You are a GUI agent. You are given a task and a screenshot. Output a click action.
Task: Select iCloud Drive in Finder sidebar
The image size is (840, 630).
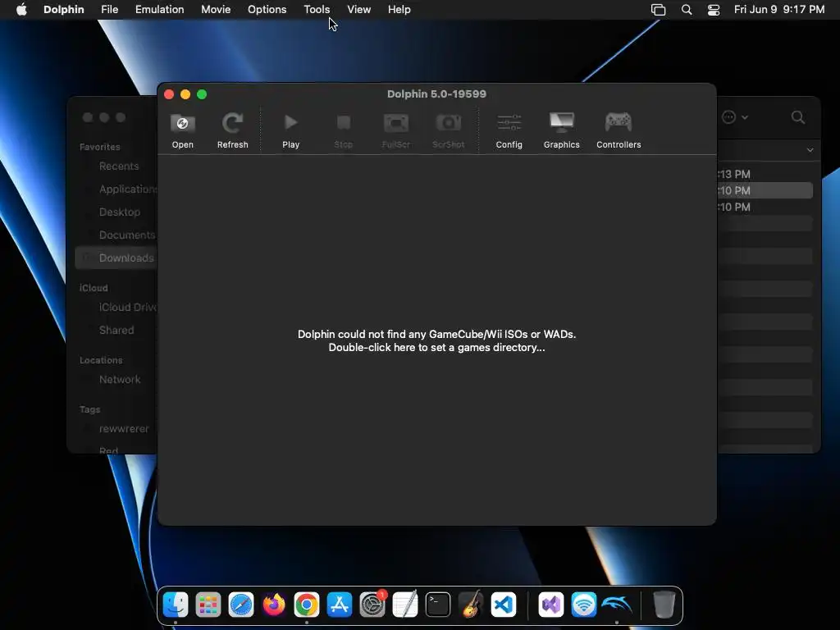click(x=128, y=308)
